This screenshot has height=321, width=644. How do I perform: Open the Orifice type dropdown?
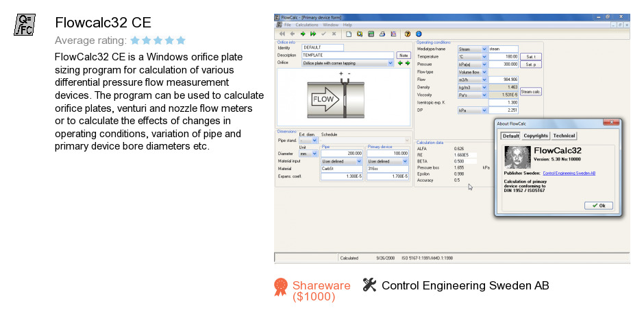pos(391,63)
